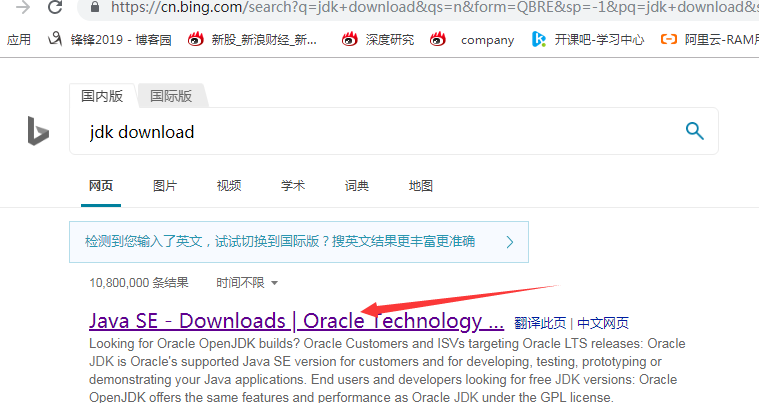Open the 应用 apps bookmark
Image resolution: width=759 pixels, height=403 pixels.
point(18,40)
